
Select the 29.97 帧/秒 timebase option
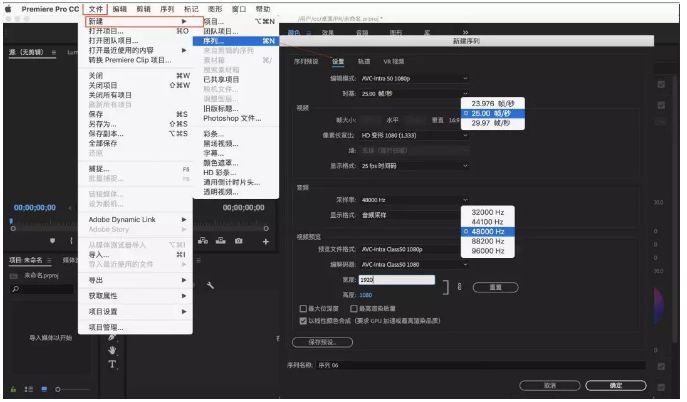pyautogui.click(x=492, y=123)
